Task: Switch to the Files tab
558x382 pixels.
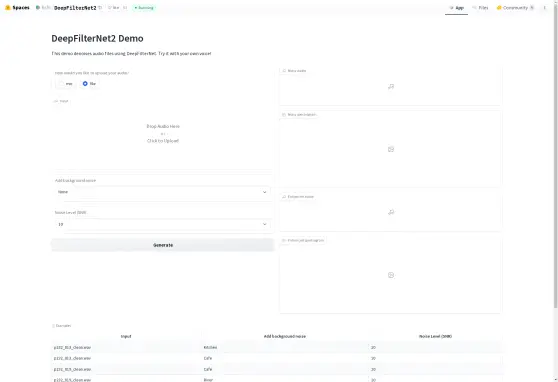Action: (480, 7)
